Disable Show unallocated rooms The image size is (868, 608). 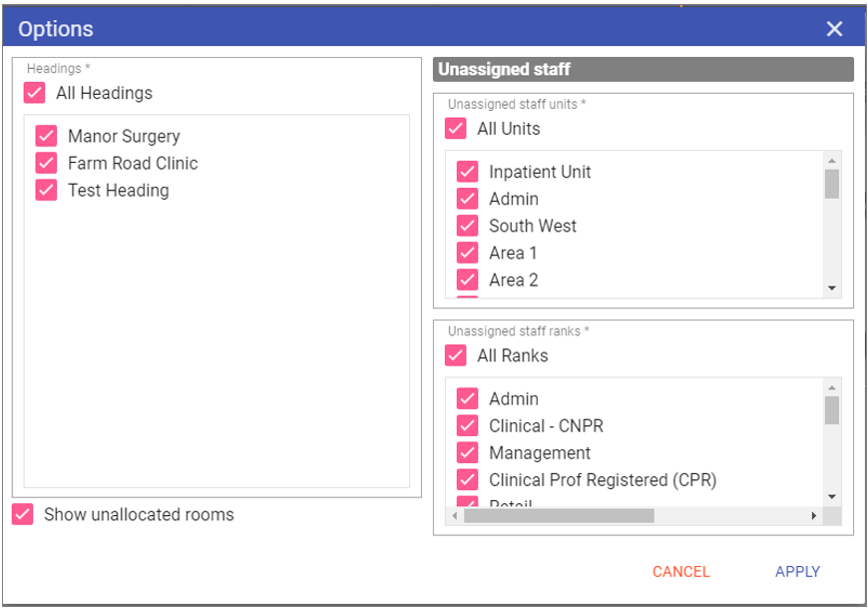tap(23, 514)
